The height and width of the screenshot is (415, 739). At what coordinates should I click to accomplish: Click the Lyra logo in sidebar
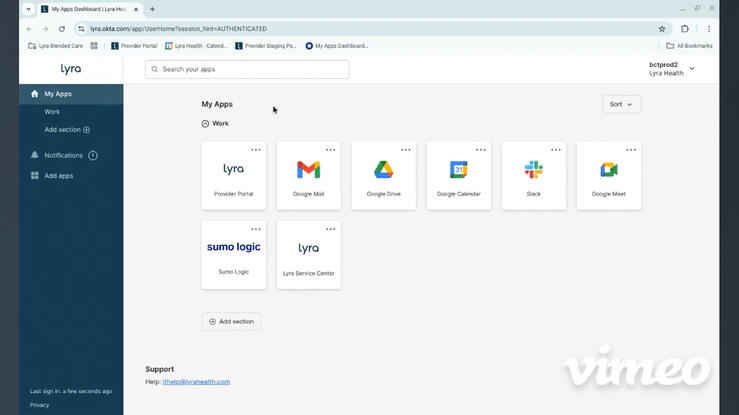(71, 69)
